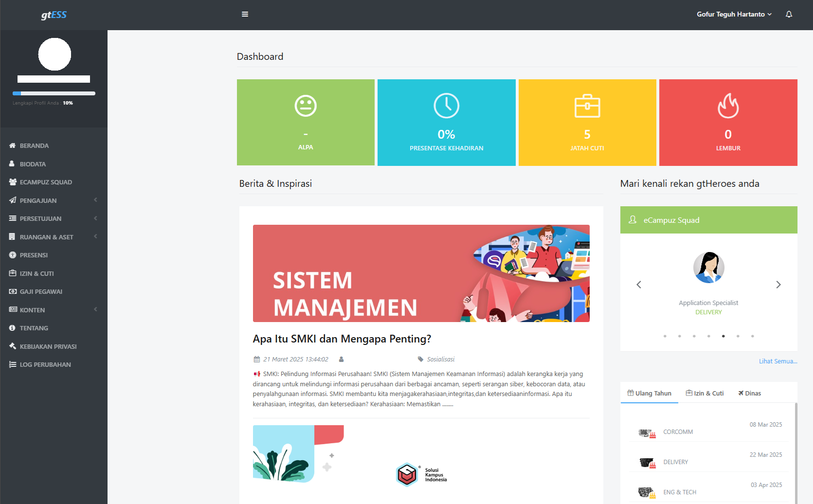The width and height of the screenshot is (813, 504).
Task: Select the Biodata sidebar item
Action: point(33,164)
